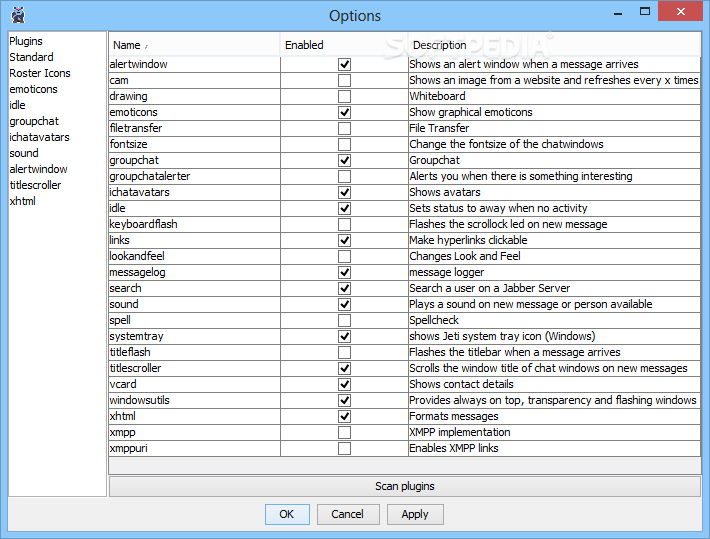Image resolution: width=710 pixels, height=539 pixels.
Task: Disable the messagelog plugin checkbox
Action: point(344,272)
